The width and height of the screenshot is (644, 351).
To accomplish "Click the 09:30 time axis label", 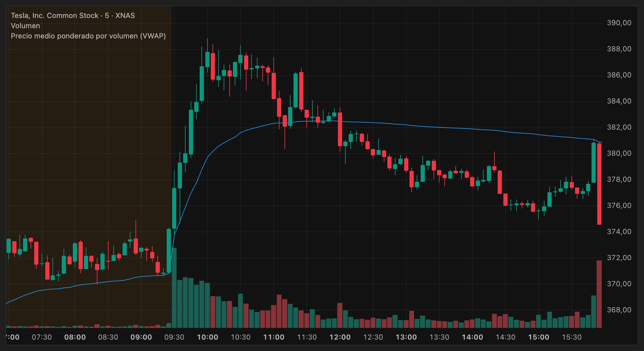I will pyautogui.click(x=174, y=337).
